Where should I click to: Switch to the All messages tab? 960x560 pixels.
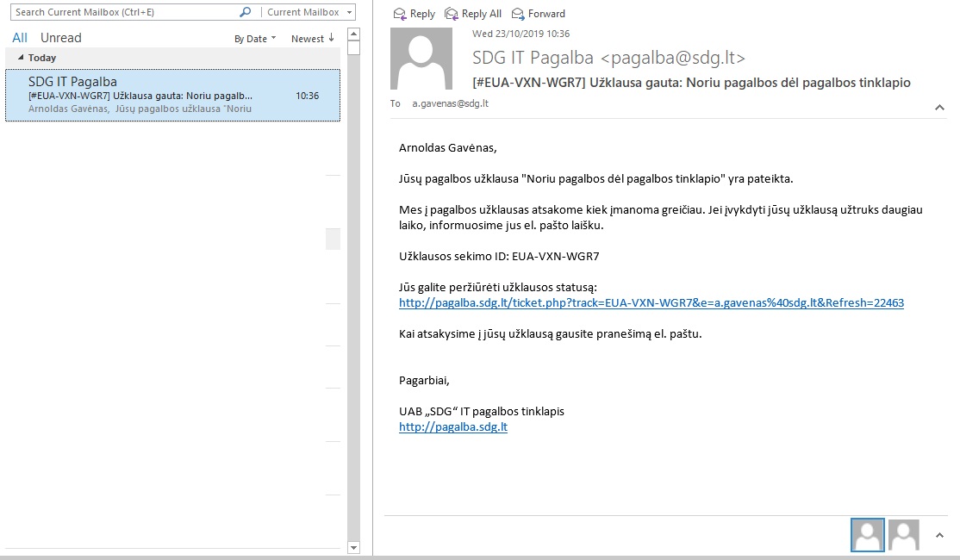pyautogui.click(x=20, y=38)
